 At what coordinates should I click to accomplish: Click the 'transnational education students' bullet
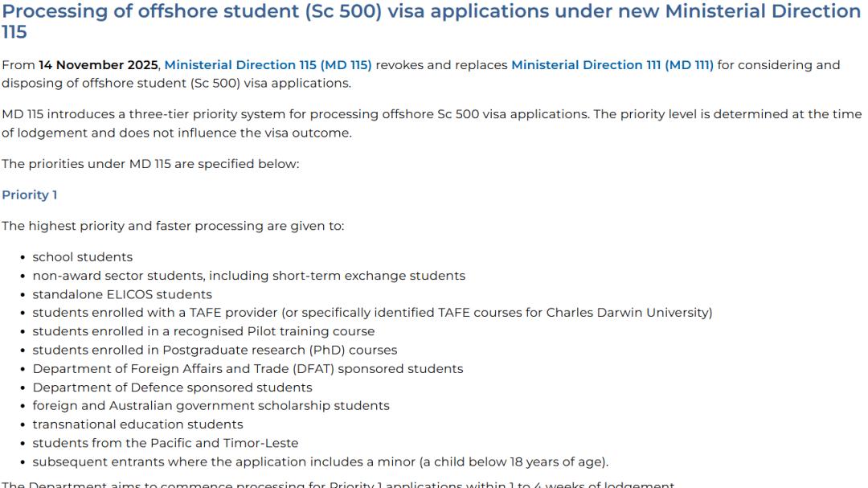137,424
